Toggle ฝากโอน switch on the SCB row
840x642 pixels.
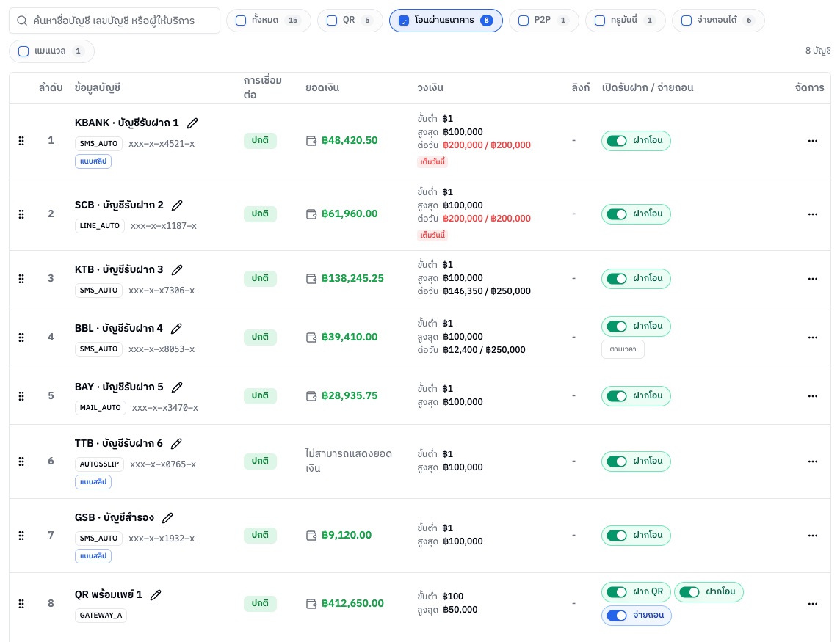(x=617, y=214)
